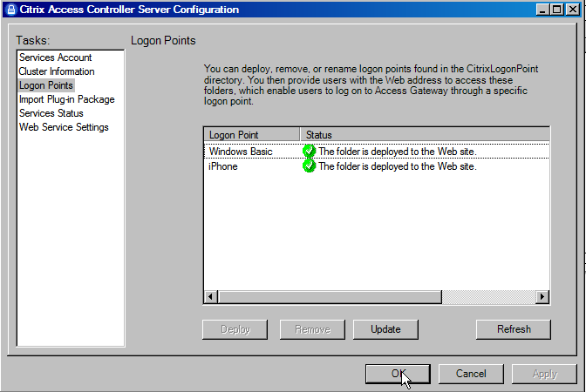Click the Citrix lock icon in title bar

click(11, 10)
